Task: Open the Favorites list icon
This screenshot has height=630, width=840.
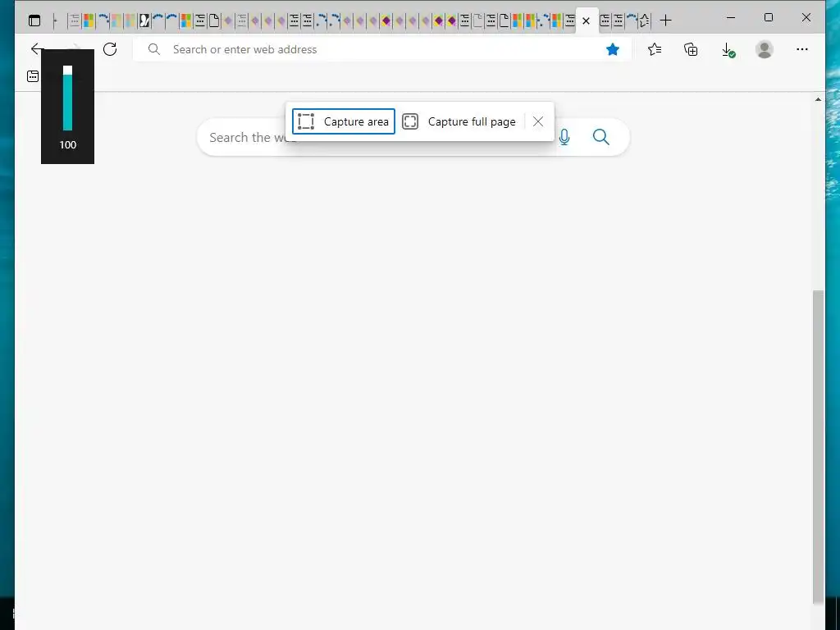Action: [x=654, y=49]
